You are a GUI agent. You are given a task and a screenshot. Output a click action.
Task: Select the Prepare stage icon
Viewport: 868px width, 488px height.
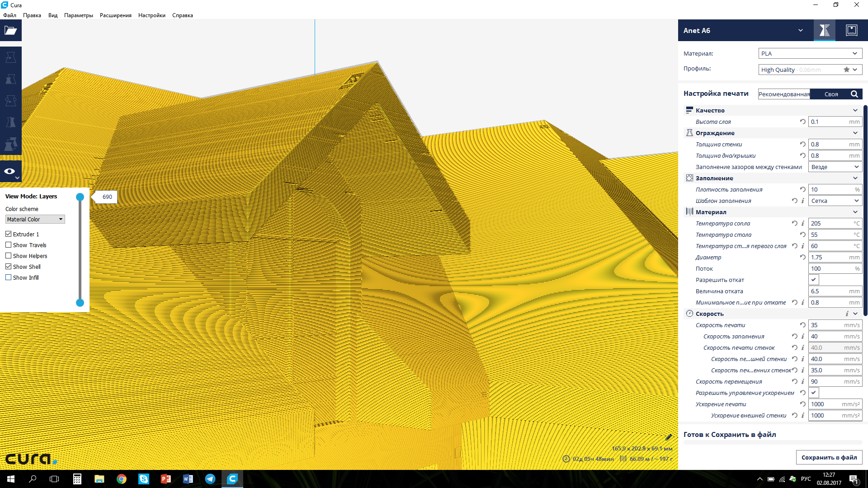point(824,30)
